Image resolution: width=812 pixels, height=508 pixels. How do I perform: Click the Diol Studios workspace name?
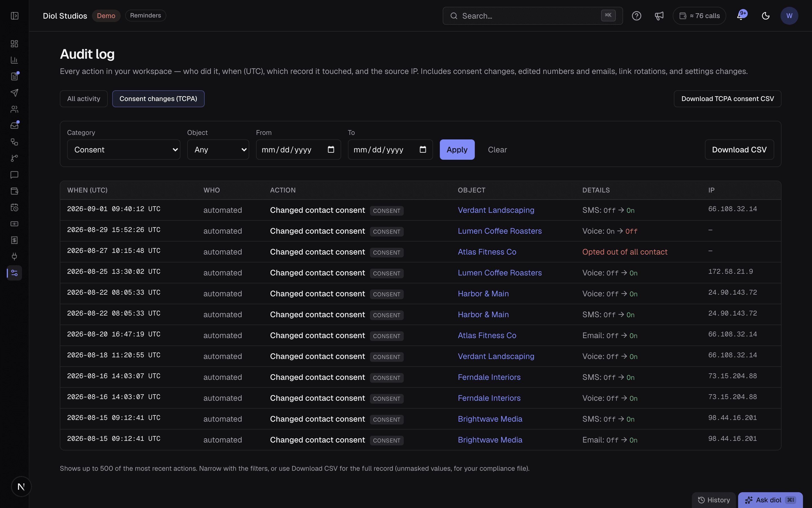[65, 16]
